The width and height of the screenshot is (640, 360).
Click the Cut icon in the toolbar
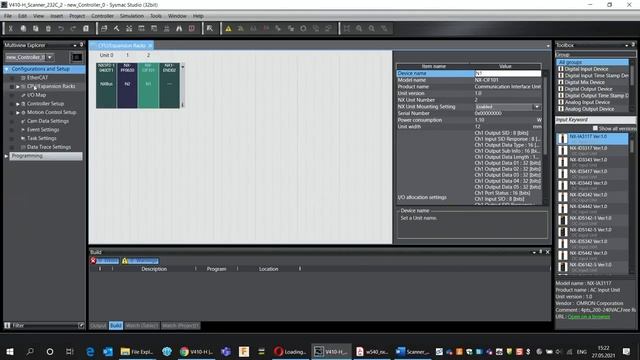pos(11,29)
